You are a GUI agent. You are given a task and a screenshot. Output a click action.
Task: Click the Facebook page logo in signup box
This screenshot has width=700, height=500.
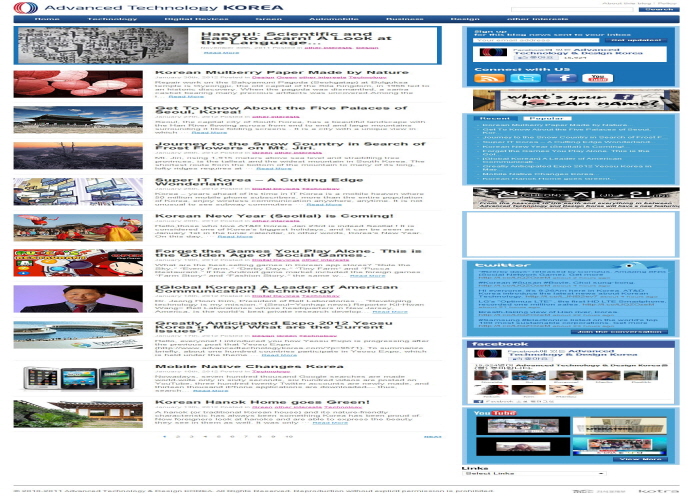click(x=493, y=52)
